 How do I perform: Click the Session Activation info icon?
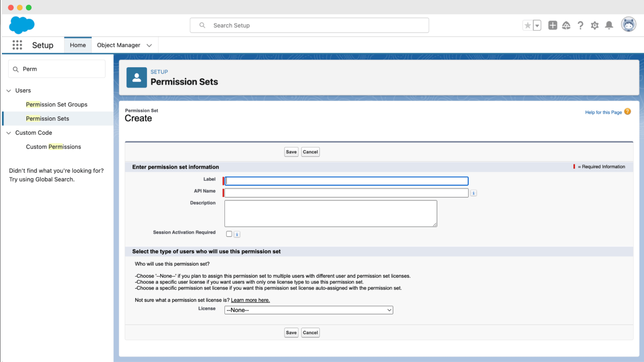click(237, 234)
